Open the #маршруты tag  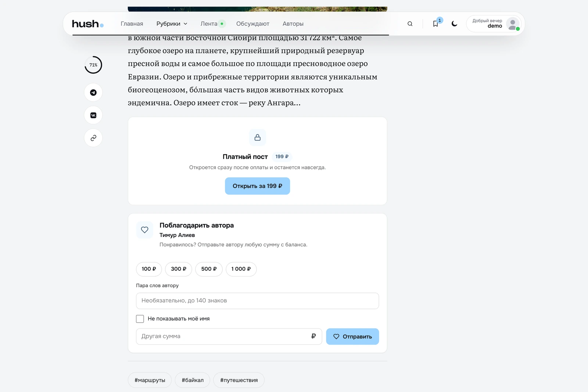(x=150, y=380)
